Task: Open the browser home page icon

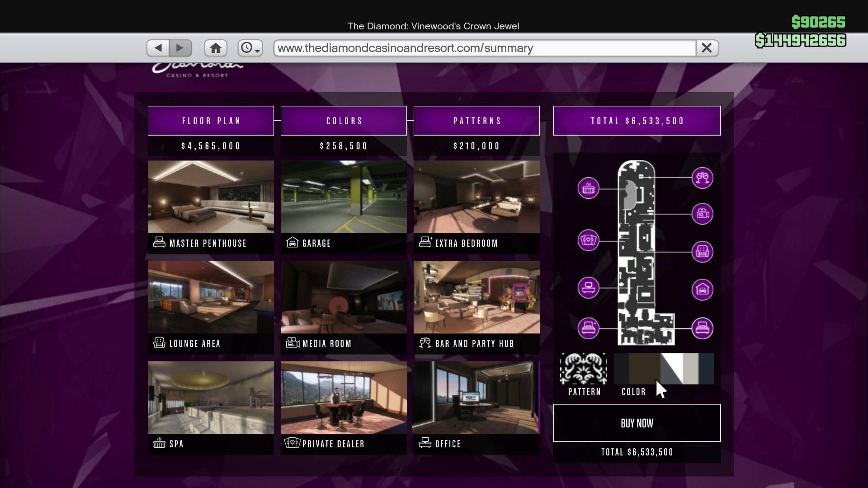Action: pyautogui.click(x=216, y=48)
